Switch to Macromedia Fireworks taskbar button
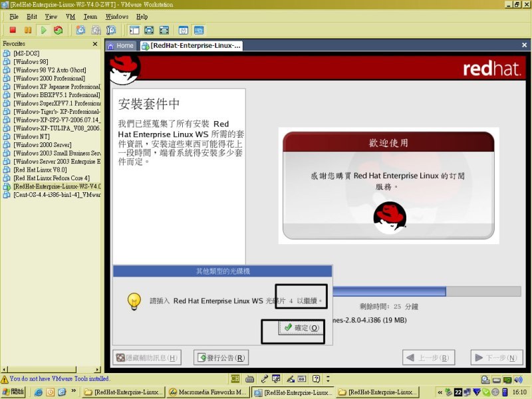This screenshot has width=532, height=399. coord(208,392)
